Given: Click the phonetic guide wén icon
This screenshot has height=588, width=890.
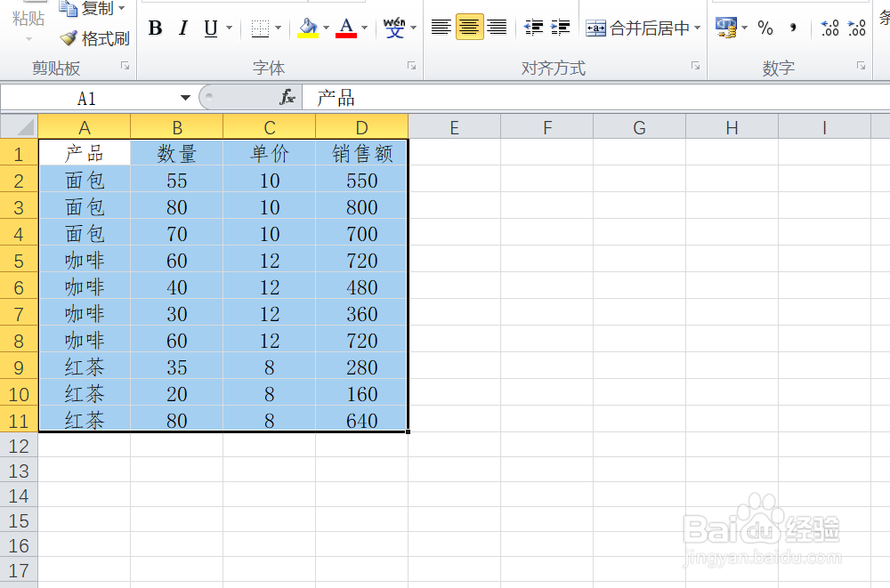Looking at the screenshot, I should (394, 28).
